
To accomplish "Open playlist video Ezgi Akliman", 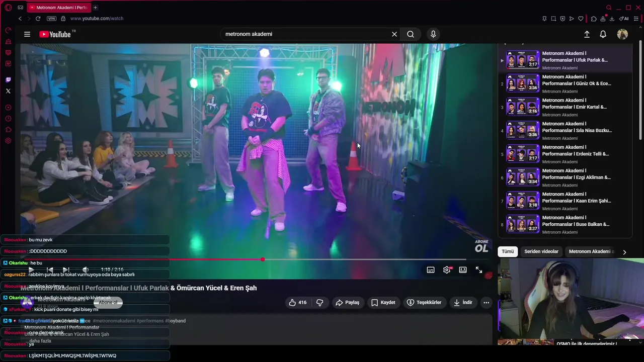I will click(566, 177).
